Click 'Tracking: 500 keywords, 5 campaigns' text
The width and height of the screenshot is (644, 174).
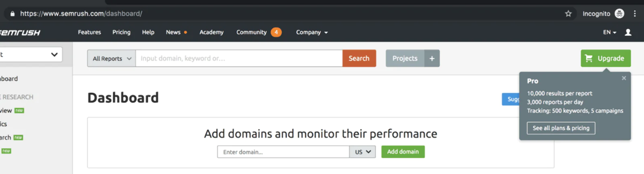pyautogui.click(x=575, y=111)
